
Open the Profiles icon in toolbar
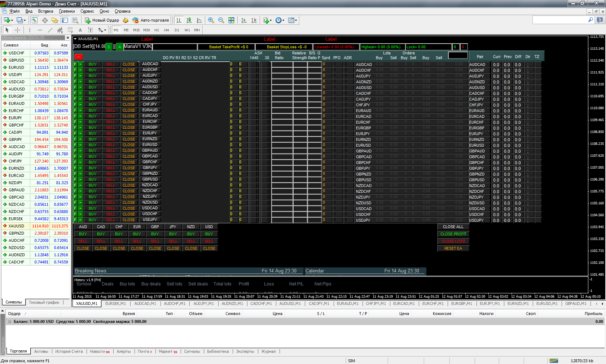(20, 20)
